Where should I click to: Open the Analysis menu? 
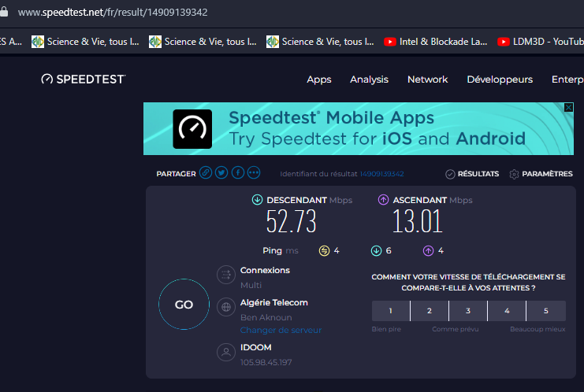(x=369, y=80)
